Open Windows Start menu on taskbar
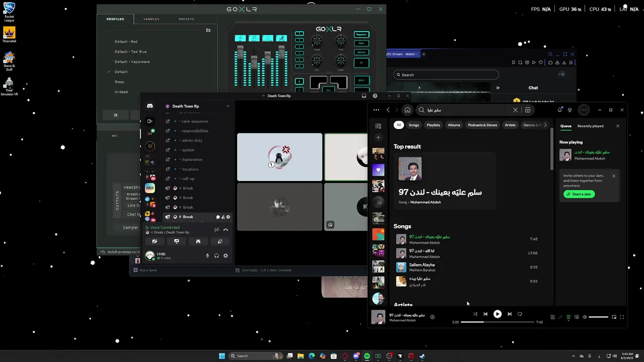The image size is (644, 362). tap(222, 356)
